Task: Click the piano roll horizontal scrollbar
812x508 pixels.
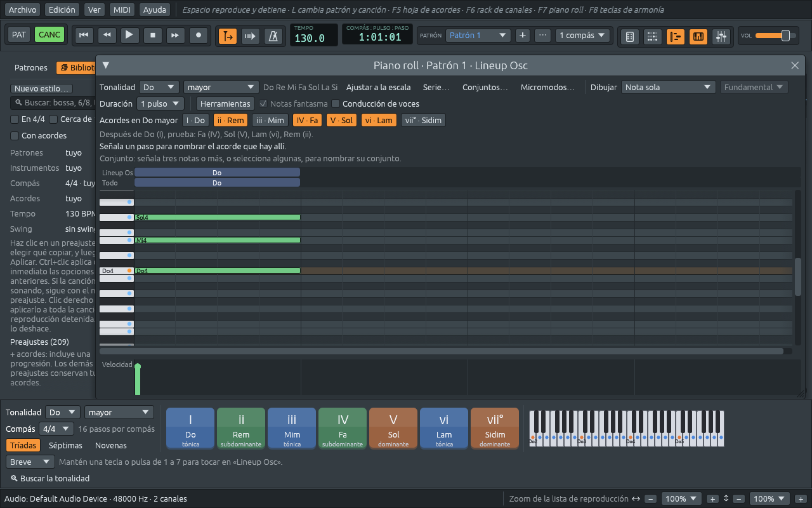Action: pyautogui.click(x=442, y=351)
